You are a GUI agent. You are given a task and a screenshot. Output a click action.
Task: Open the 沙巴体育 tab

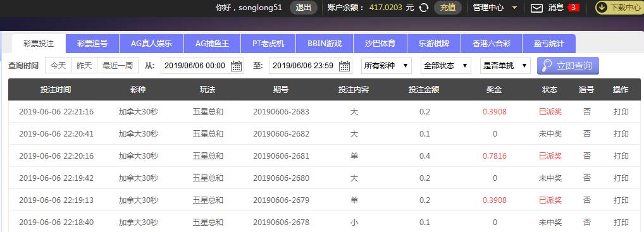coord(380,44)
